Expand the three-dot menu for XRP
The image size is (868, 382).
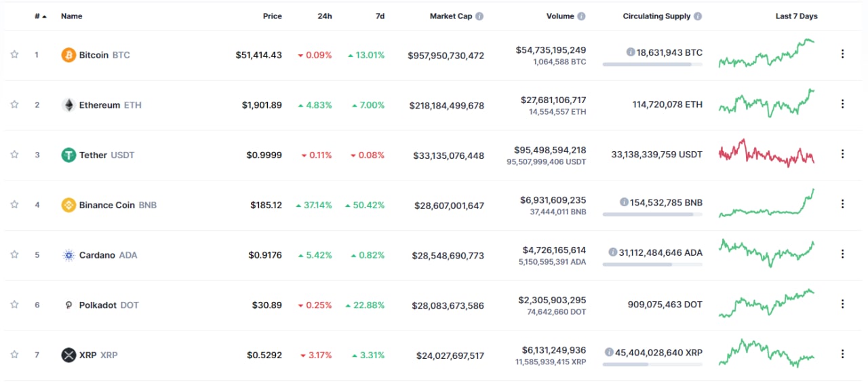842,354
